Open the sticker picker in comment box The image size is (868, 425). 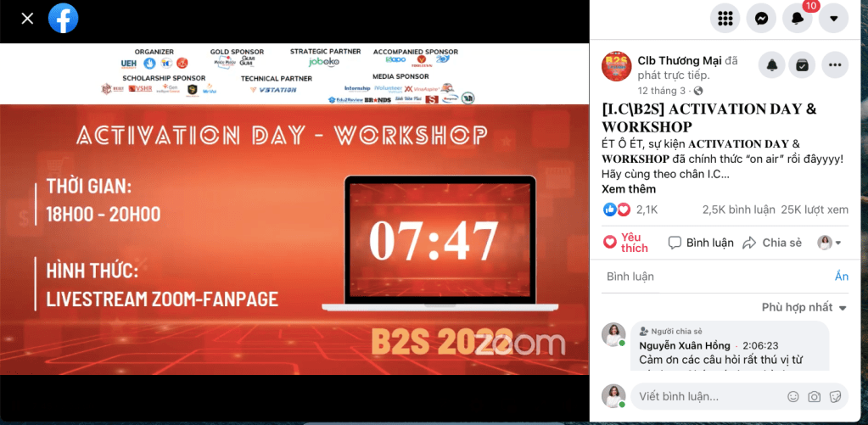(835, 396)
